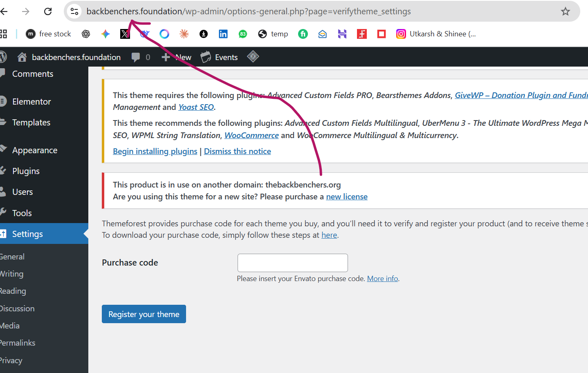Open the Gemini sparkle bookmark
The image size is (588, 373).
point(105,34)
